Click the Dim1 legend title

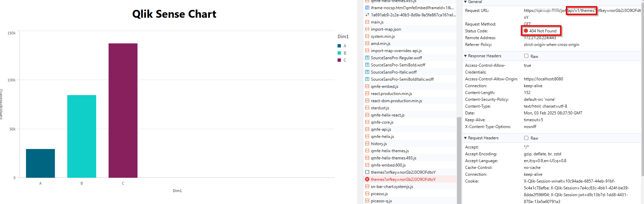pos(343,36)
